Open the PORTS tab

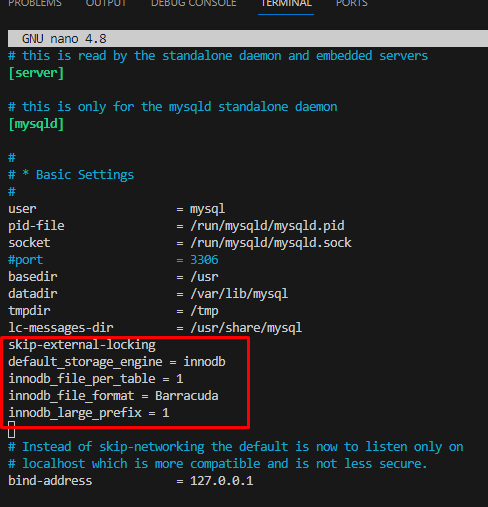pyautogui.click(x=352, y=4)
